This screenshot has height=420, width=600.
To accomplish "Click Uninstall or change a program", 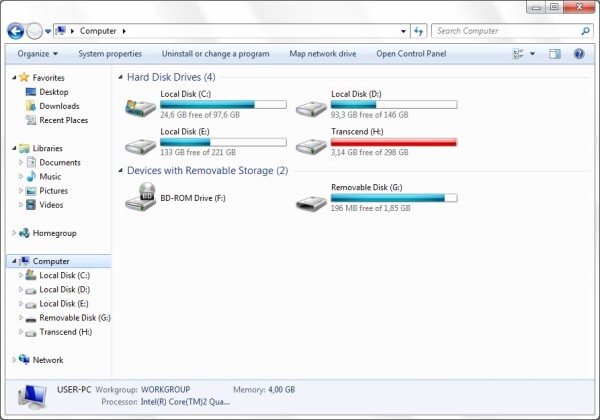I will click(x=215, y=54).
